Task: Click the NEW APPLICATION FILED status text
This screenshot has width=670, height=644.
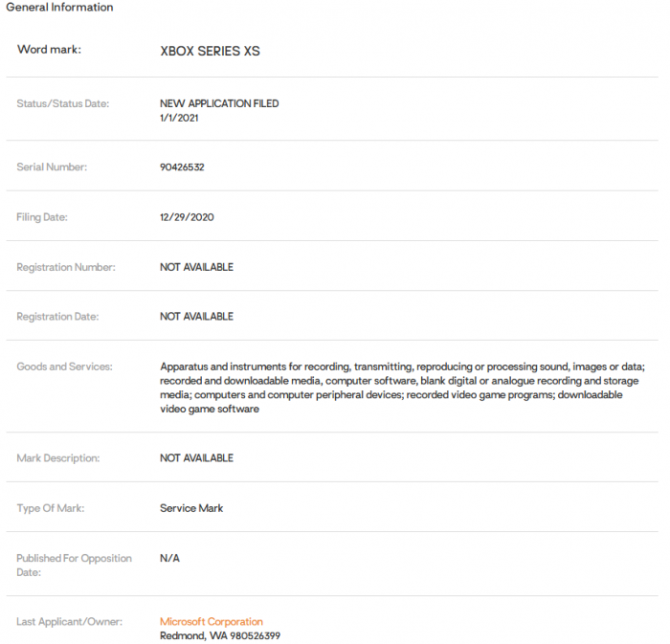Action: pyautogui.click(x=219, y=103)
